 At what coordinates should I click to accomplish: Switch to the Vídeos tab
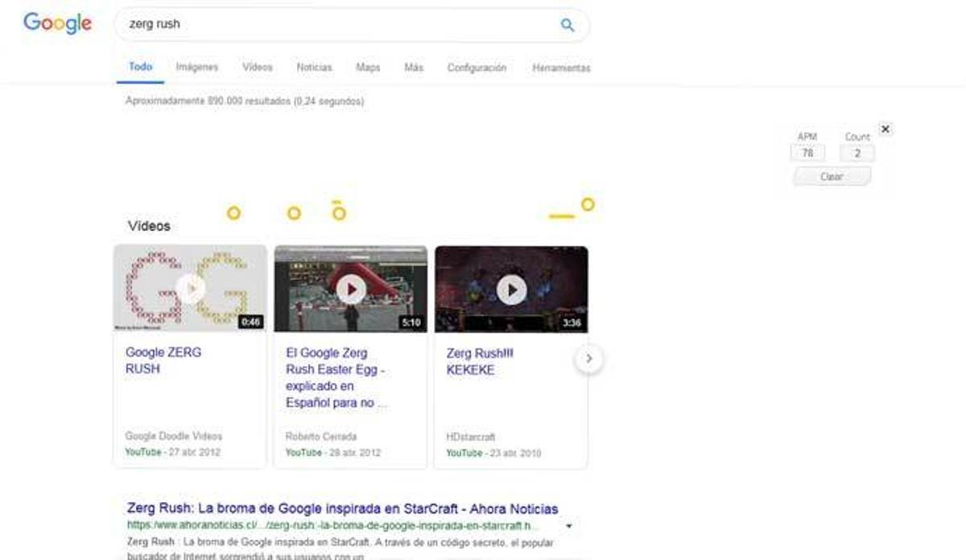pyautogui.click(x=257, y=68)
